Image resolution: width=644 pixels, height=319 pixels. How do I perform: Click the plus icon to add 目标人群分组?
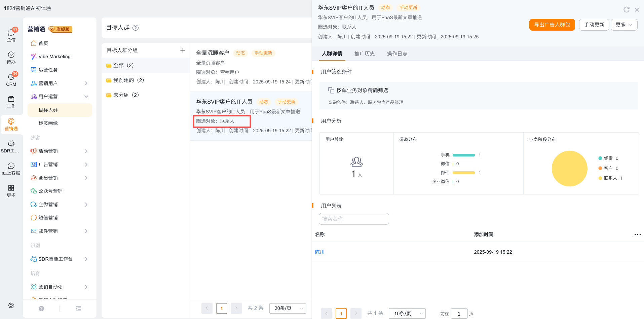(183, 50)
